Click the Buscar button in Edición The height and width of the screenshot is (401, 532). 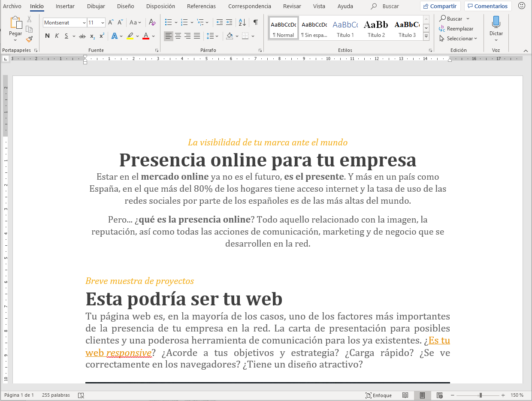click(454, 19)
